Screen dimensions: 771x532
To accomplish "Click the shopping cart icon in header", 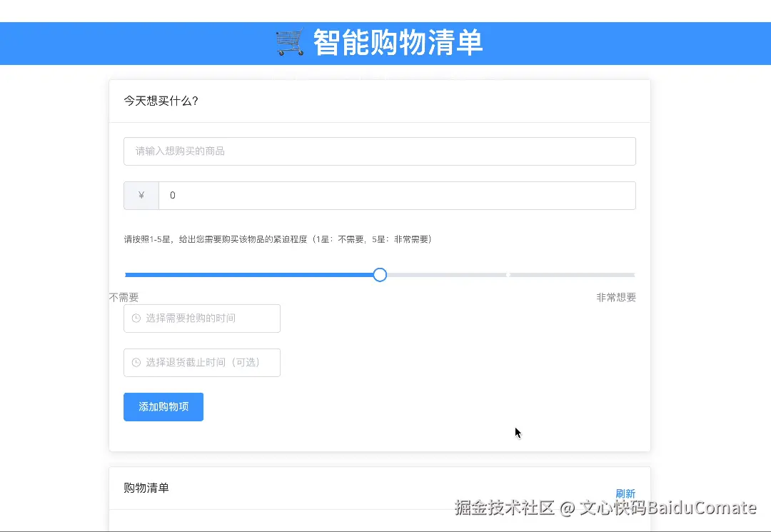I will tap(290, 42).
